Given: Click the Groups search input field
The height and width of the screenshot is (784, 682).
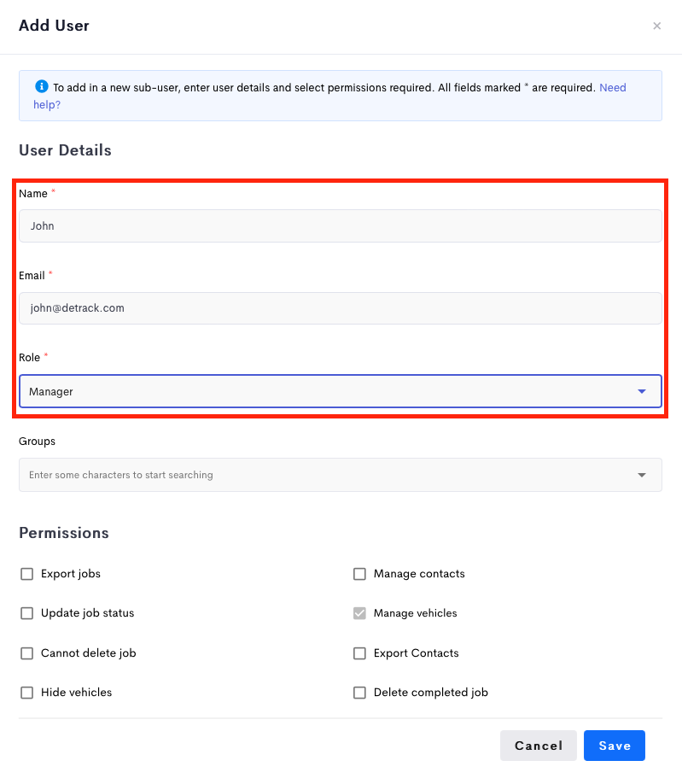Looking at the screenshot, I should 341,475.
